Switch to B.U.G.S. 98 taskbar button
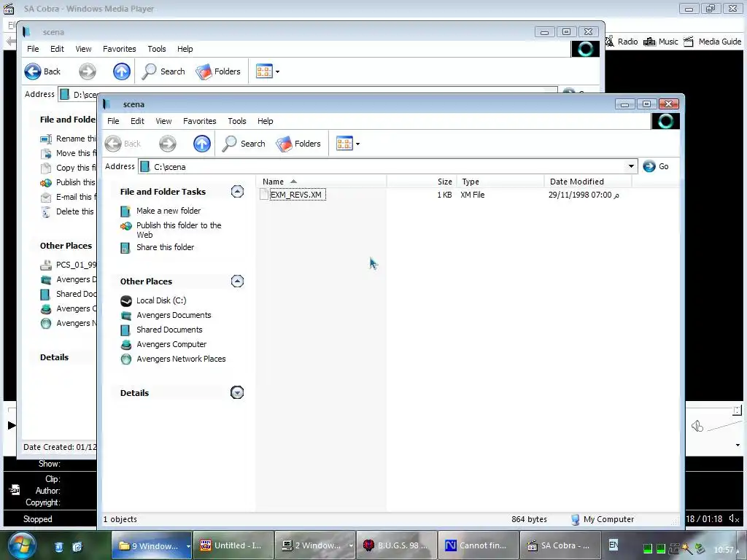 (x=396, y=545)
